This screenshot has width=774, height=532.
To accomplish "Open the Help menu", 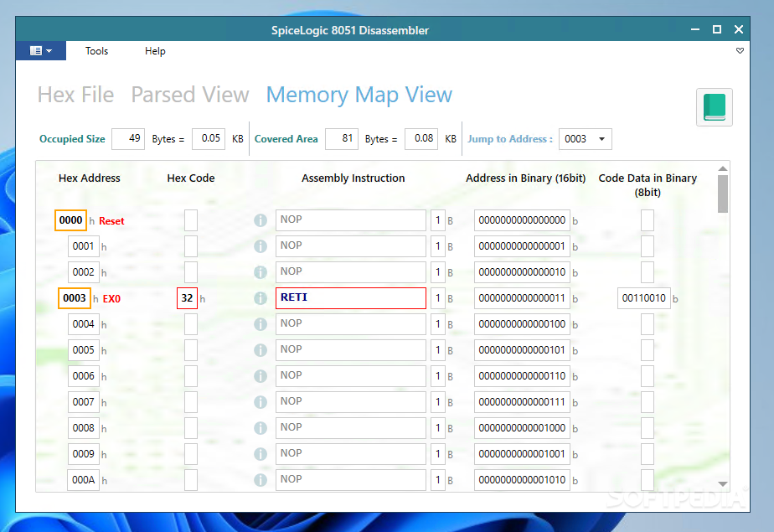I will tap(155, 51).
